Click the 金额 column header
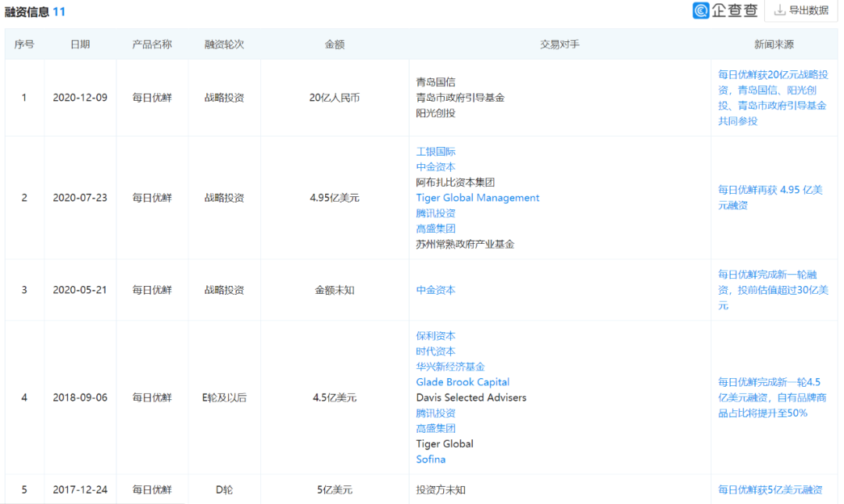 [334, 45]
